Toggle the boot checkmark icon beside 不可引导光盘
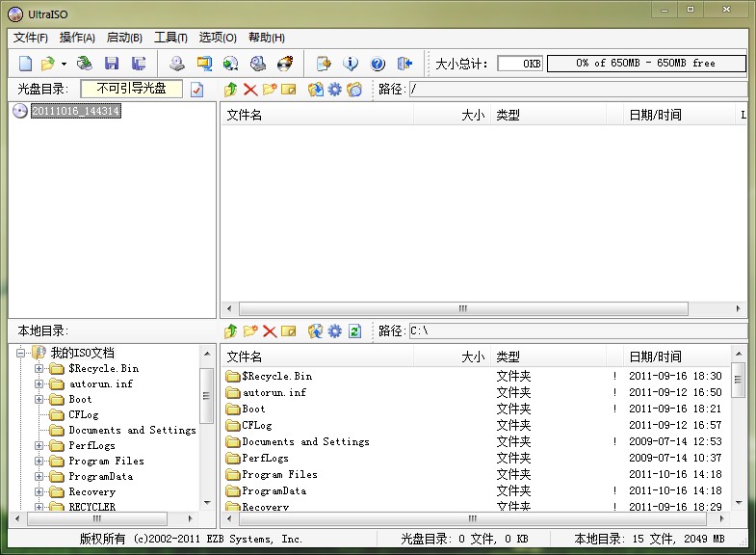The image size is (756, 555). click(196, 90)
